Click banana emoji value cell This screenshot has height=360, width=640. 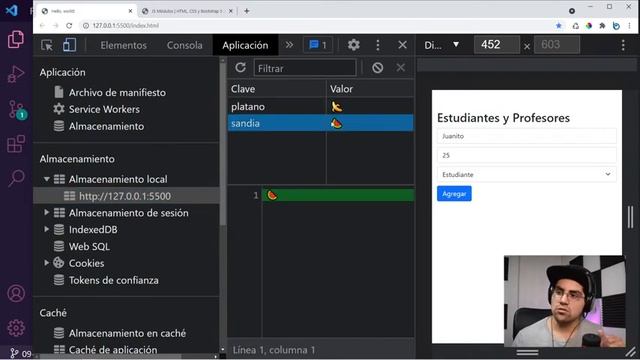[x=337, y=107]
